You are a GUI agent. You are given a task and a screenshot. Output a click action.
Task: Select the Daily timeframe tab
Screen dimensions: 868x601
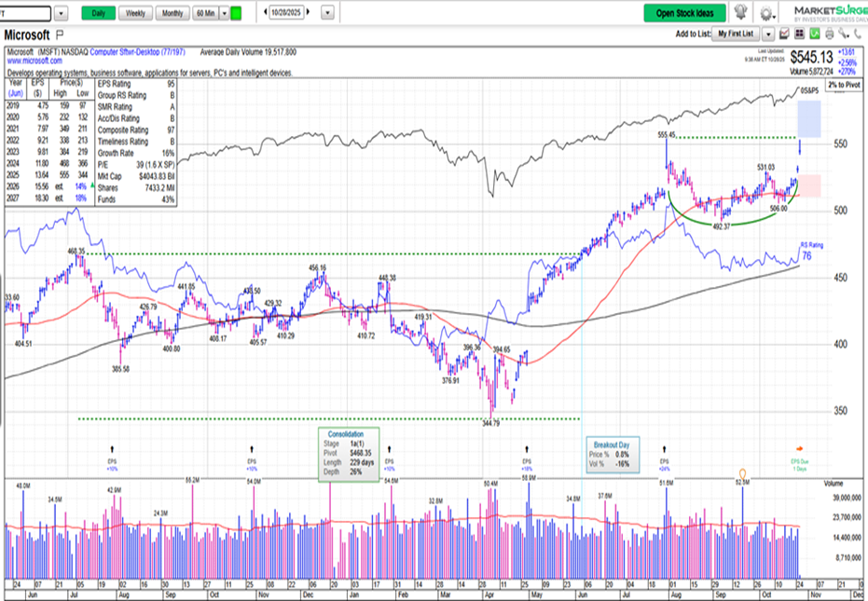(99, 13)
